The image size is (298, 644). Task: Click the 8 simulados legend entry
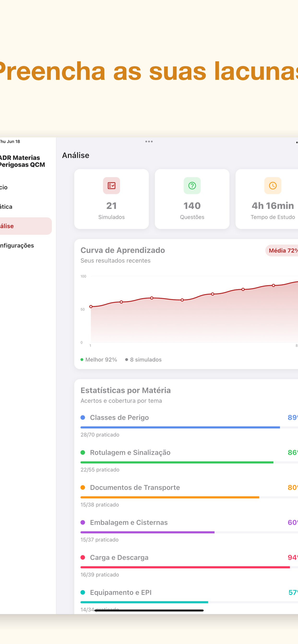pyautogui.click(x=143, y=360)
